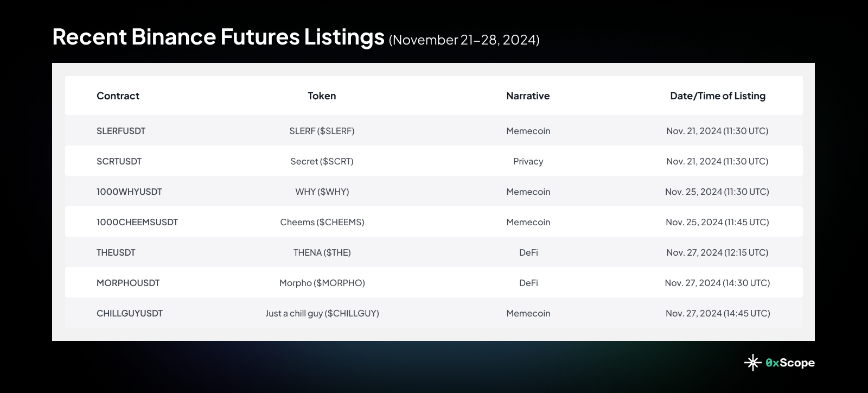Click the MORPHOUSDT contract cell

pos(128,283)
